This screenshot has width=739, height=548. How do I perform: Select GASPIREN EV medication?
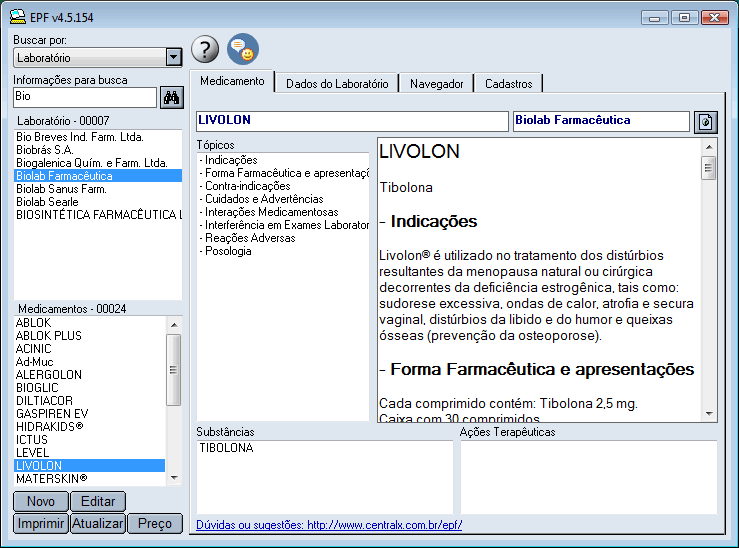click(x=90, y=414)
